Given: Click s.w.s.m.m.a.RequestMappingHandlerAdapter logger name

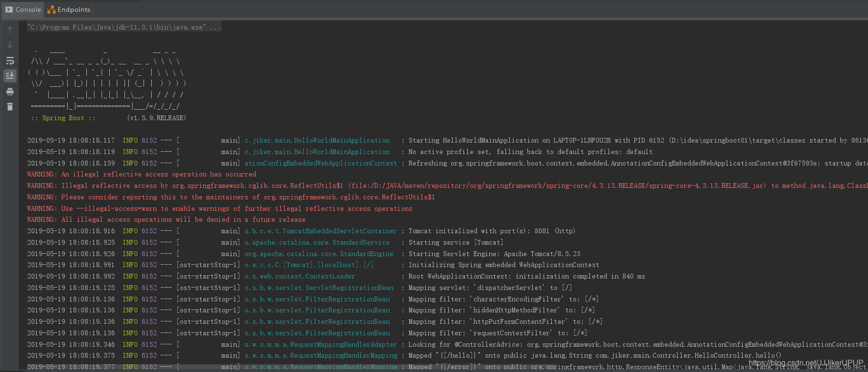Looking at the screenshot, I should [x=320, y=345].
